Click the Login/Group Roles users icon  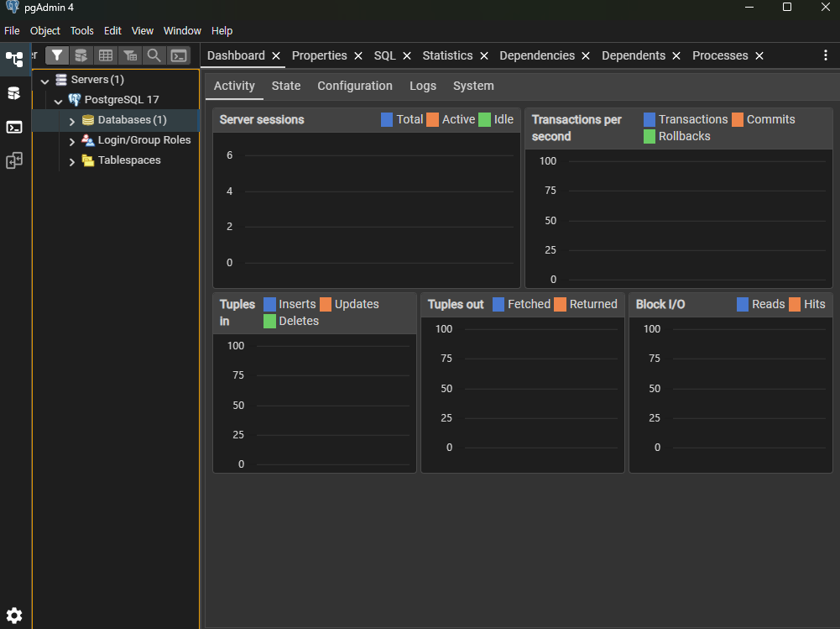click(88, 140)
